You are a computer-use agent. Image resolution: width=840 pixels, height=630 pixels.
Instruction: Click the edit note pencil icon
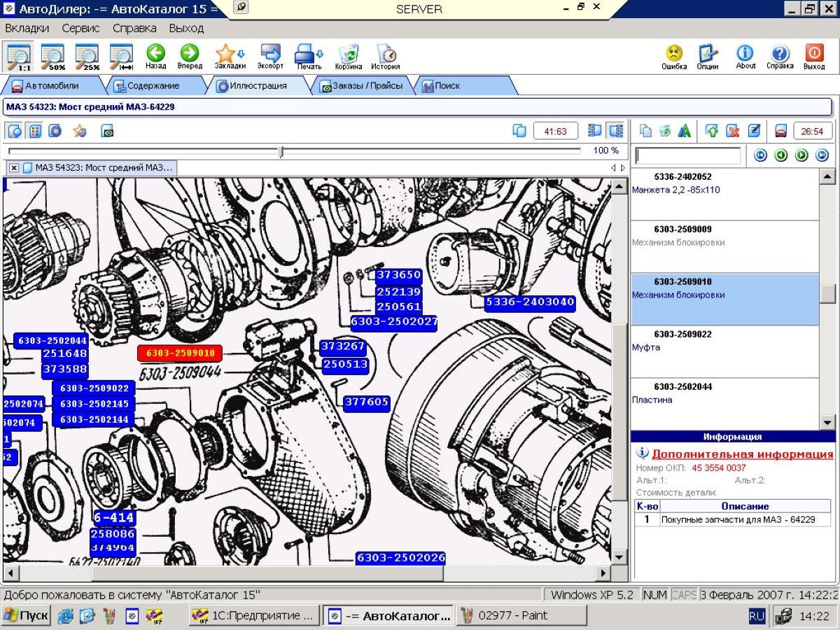754,131
